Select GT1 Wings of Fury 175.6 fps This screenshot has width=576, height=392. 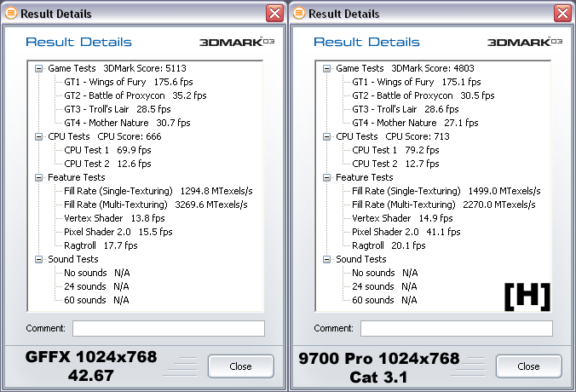[x=129, y=82]
